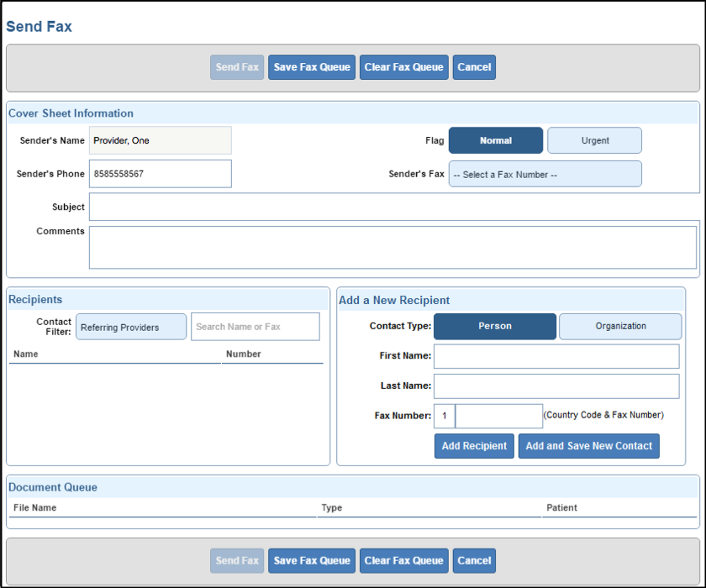
Task: Click the bottom Cancel button
Action: (474, 561)
